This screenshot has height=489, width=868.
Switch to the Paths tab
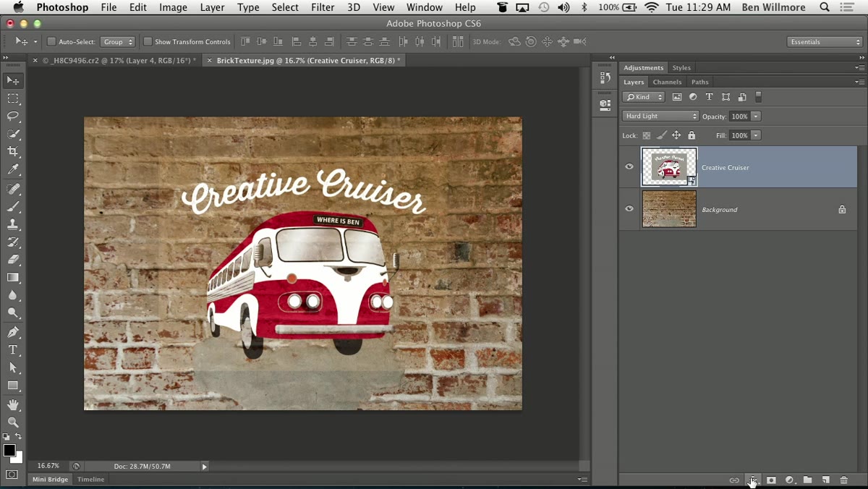[x=699, y=82]
